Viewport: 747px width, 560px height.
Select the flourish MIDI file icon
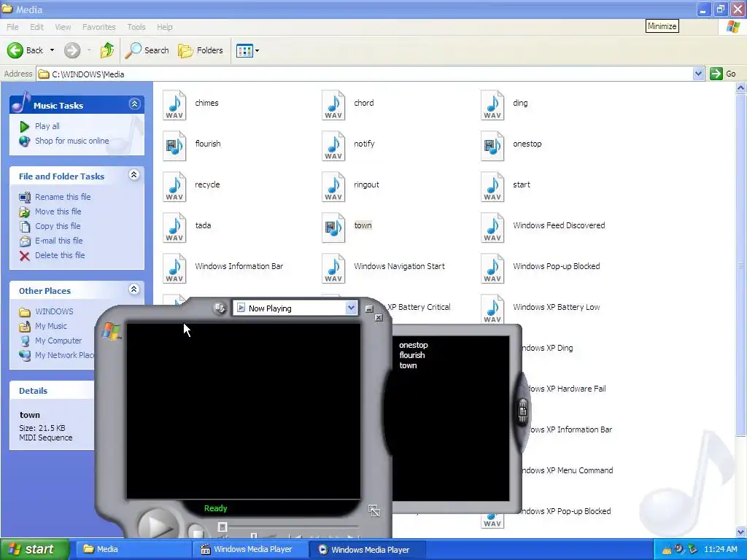click(174, 146)
